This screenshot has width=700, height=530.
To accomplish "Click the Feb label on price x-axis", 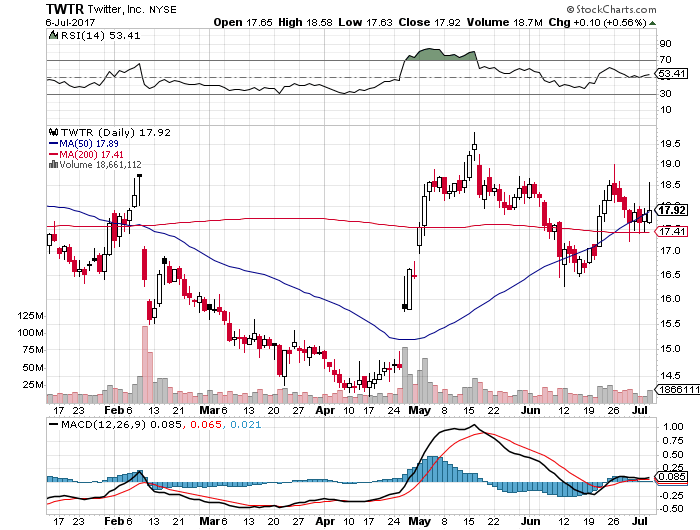I will click(114, 410).
